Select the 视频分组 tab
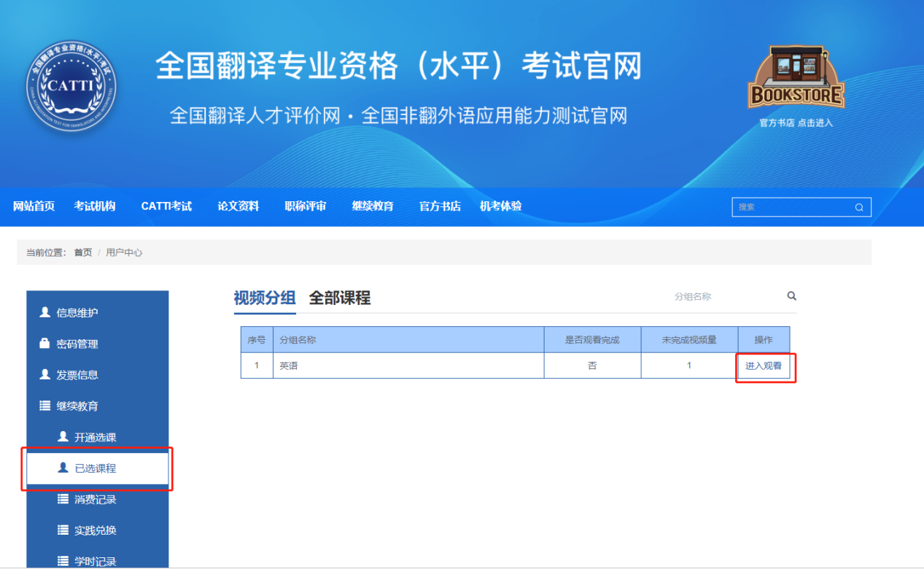 point(264,298)
